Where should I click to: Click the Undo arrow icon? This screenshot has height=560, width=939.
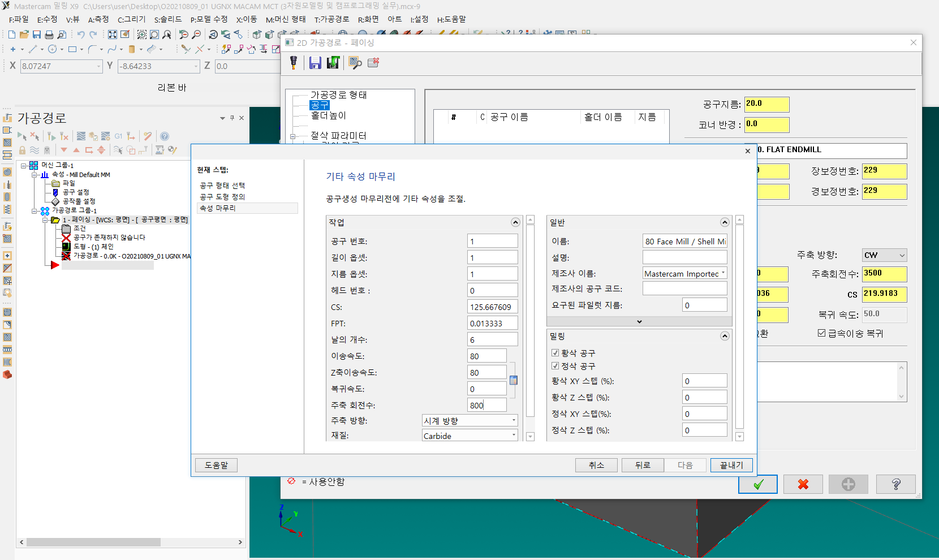[x=81, y=35]
